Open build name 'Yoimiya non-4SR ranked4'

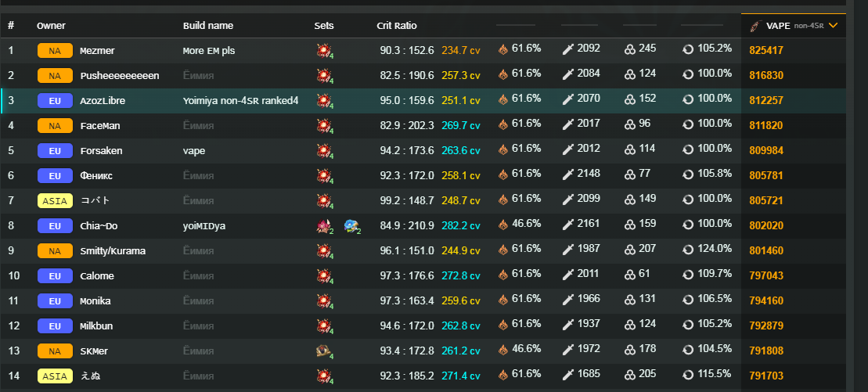click(240, 101)
